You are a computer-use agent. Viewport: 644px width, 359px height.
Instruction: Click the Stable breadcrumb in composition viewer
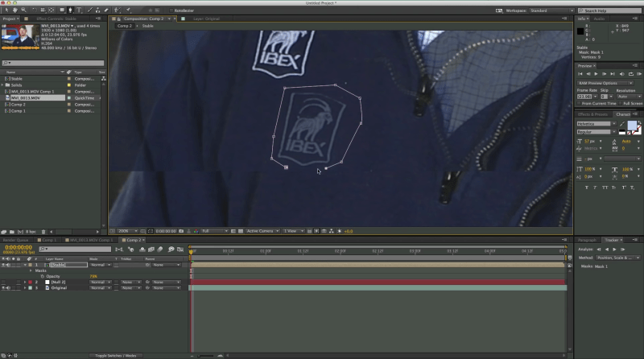tap(148, 26)
